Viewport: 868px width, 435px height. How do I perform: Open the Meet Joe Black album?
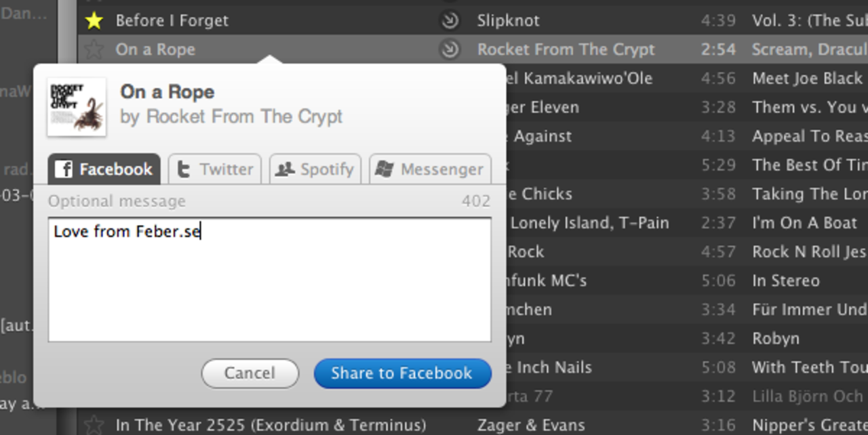[x=807, y=79]
